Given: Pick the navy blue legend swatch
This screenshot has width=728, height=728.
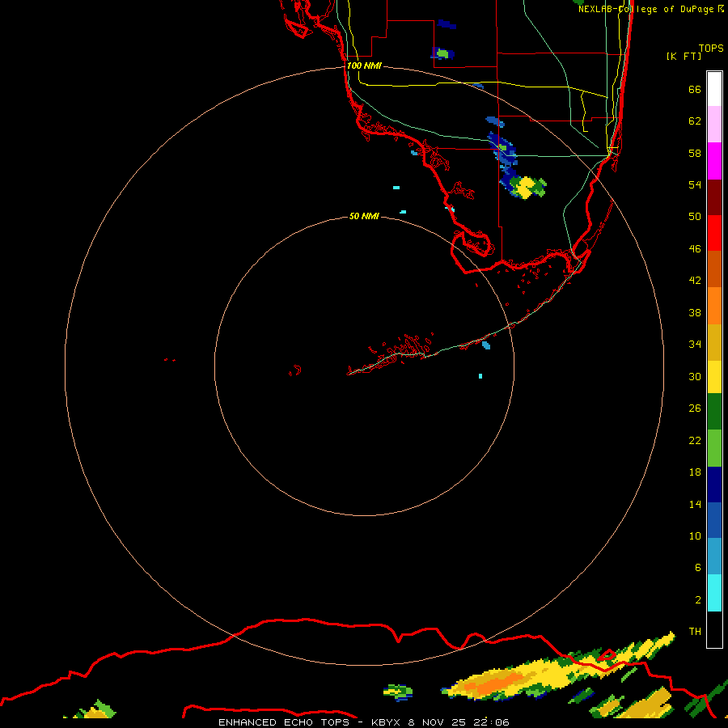Looking at the screenshot, I should click(x=714, y=485).
